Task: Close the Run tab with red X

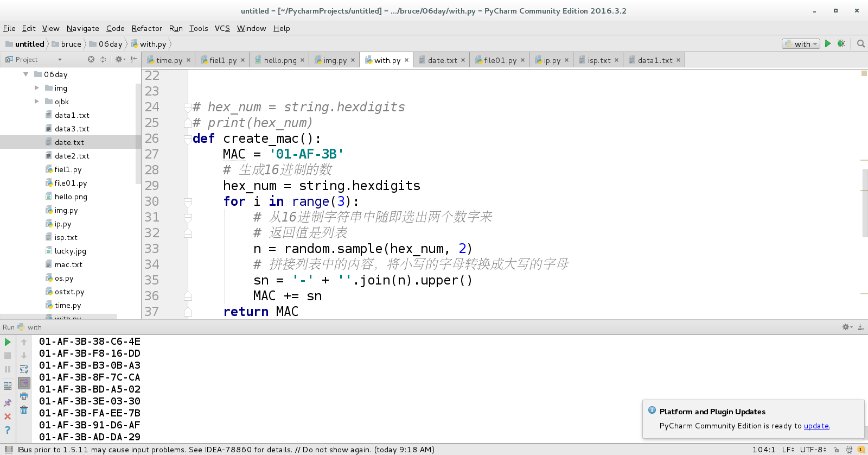Action: click(x=8, y=416)
